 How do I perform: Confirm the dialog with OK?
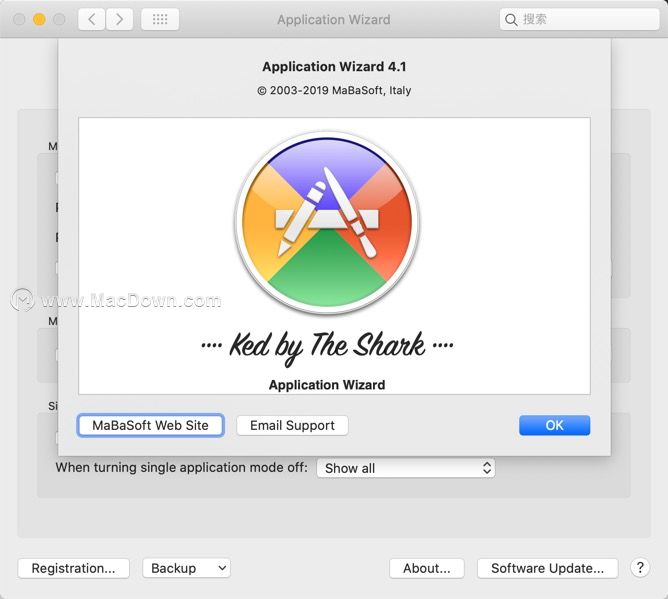pyautogui.click(x=554, y=425)
